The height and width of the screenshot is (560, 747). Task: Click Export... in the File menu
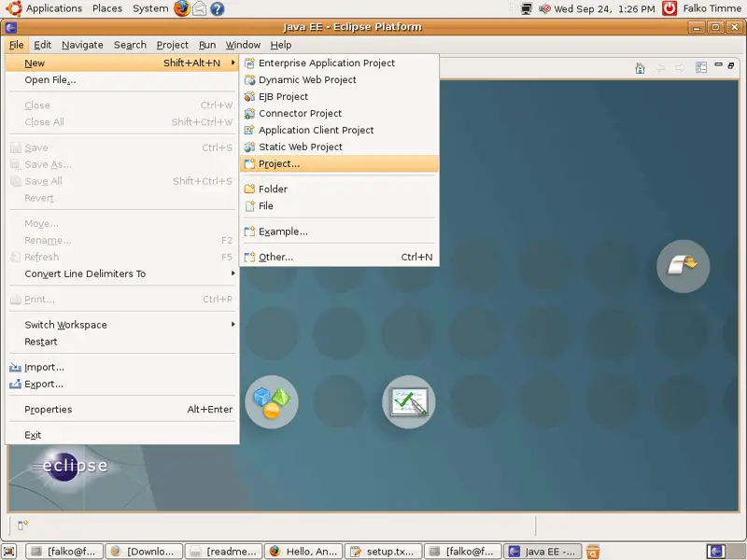point(122,385)
